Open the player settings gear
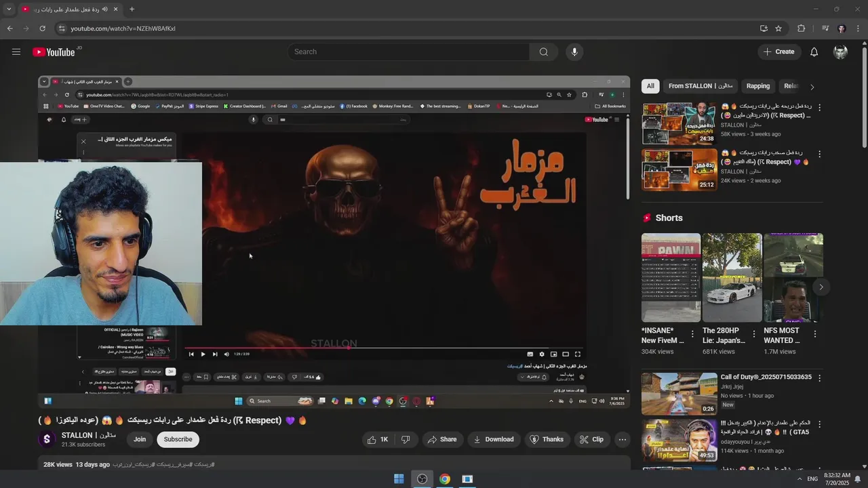Screen dimensions: 868x488 [x=541, y=354]
